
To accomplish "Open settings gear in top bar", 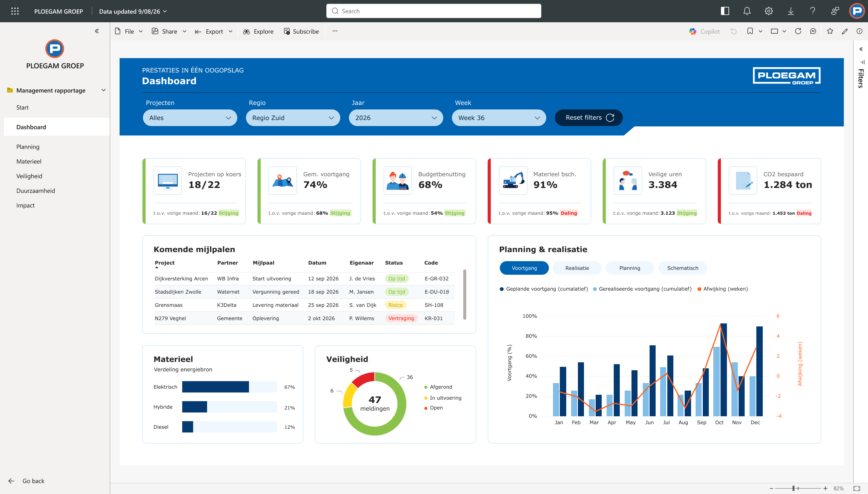I will (x=769, y=11).
